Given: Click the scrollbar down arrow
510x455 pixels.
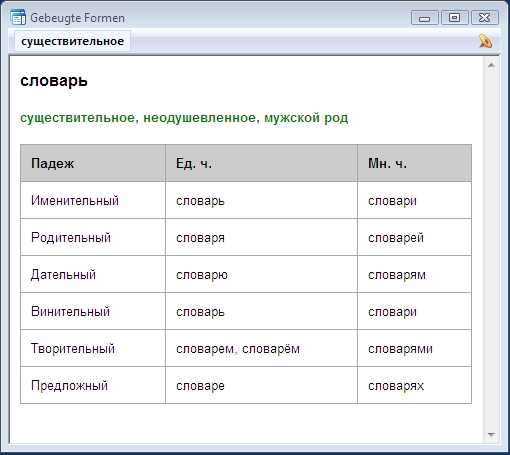Looking at the screenshot, I should [491, 435].
